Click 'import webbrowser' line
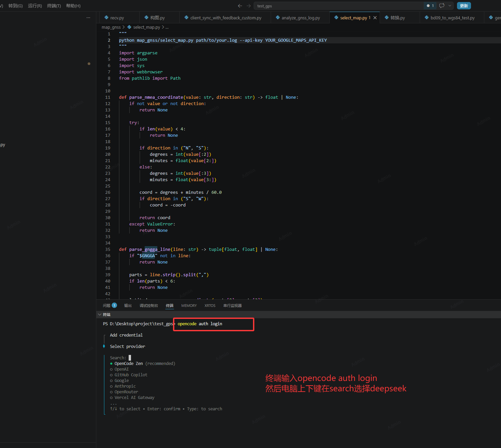501x448 pixels. [x=141, y=72]
